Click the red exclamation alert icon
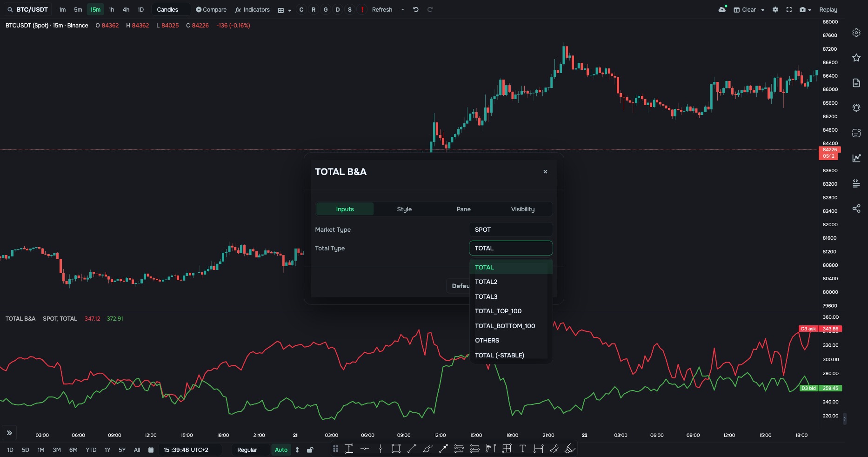Screen dimensions: 868x457 coord(362,9)
